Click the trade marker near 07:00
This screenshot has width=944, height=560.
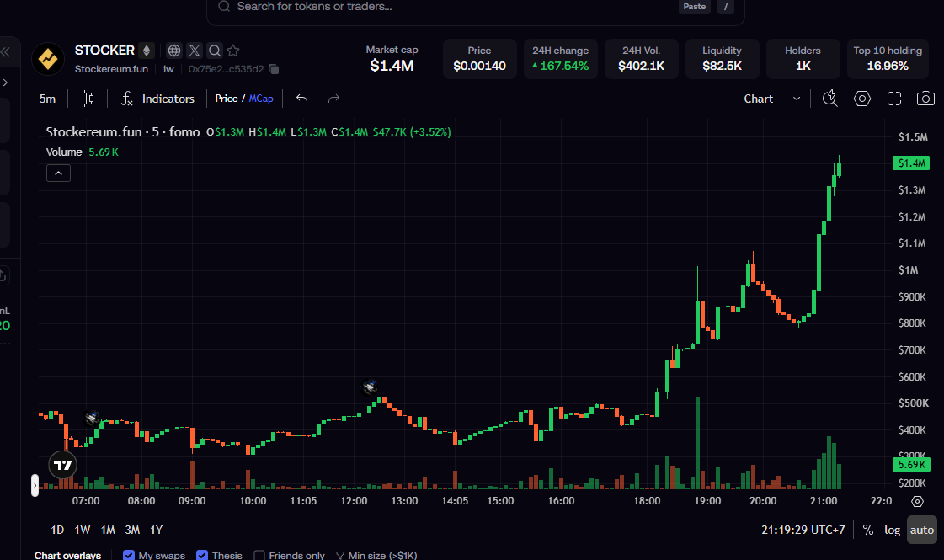pos(92,418)
